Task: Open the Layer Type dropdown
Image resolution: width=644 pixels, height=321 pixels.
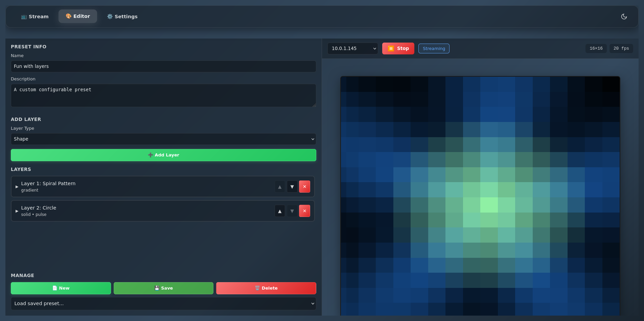Action: click(x=163, y=139)
